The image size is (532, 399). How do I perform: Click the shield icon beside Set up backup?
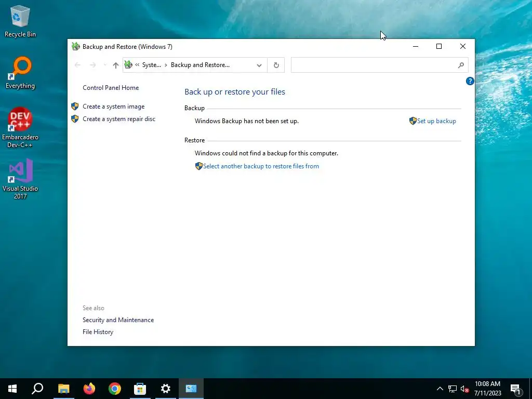click(413, 121)
